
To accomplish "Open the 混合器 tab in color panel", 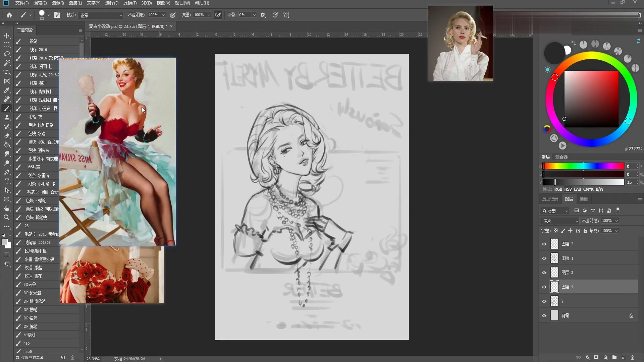I will (x=561, y=157).
